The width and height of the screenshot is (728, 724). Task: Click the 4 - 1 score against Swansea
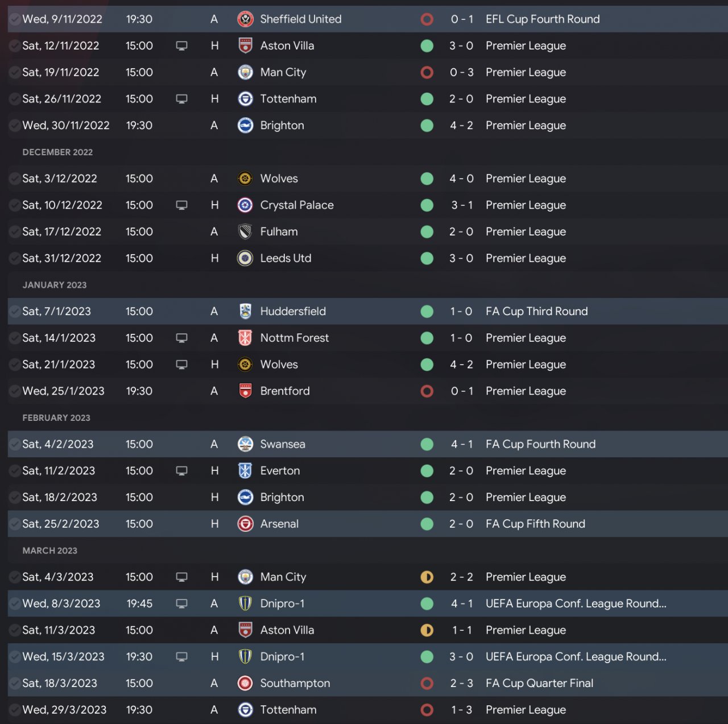[461, 445]
